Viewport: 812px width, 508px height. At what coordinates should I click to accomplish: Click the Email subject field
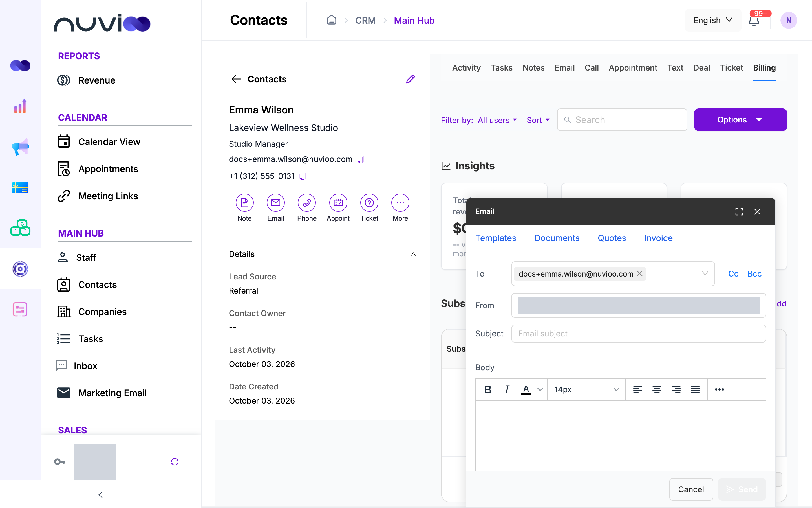click(638, 333)
